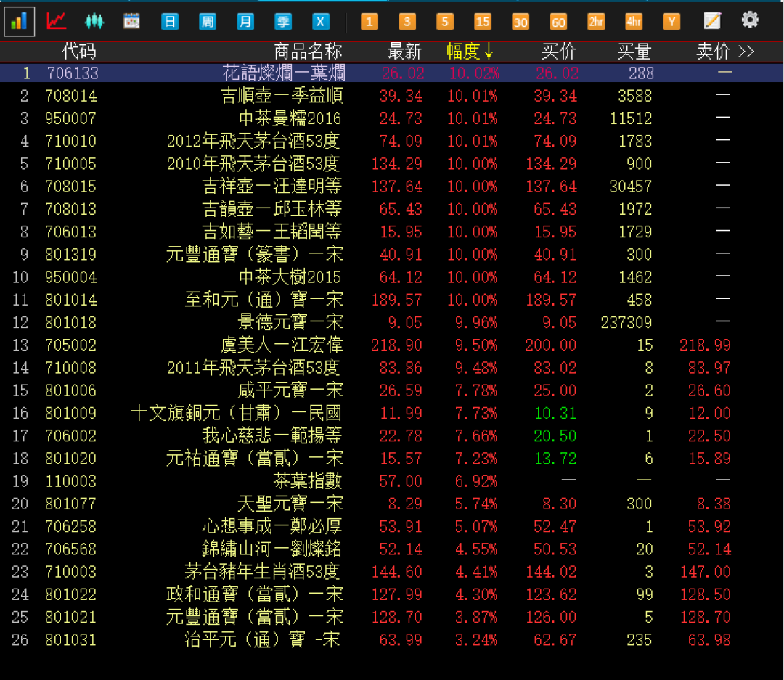Select the 虞美人一江宏偉 row
The height and width of the screenshot is (680, 784).
pos(391,345)
